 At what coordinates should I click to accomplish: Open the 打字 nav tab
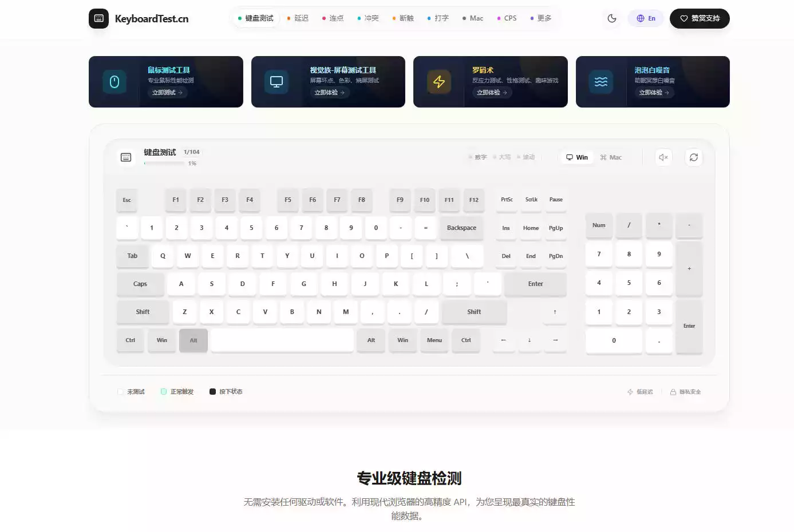pyautogui.click(x=438, y=18)
